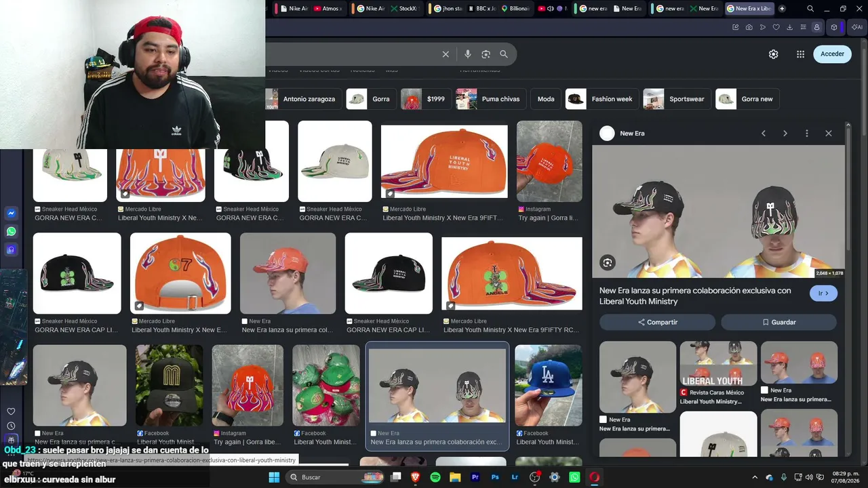868x488 pixels.
Task: Open WhatsApp in the Opera sidebar
Action: coord(11,232)
